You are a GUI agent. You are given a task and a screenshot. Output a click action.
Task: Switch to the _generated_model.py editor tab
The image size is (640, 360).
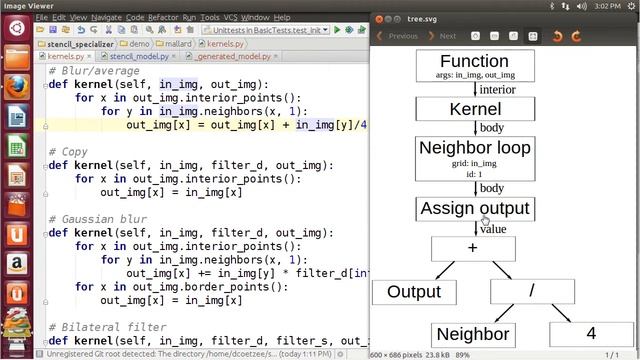tap(232, 56)
